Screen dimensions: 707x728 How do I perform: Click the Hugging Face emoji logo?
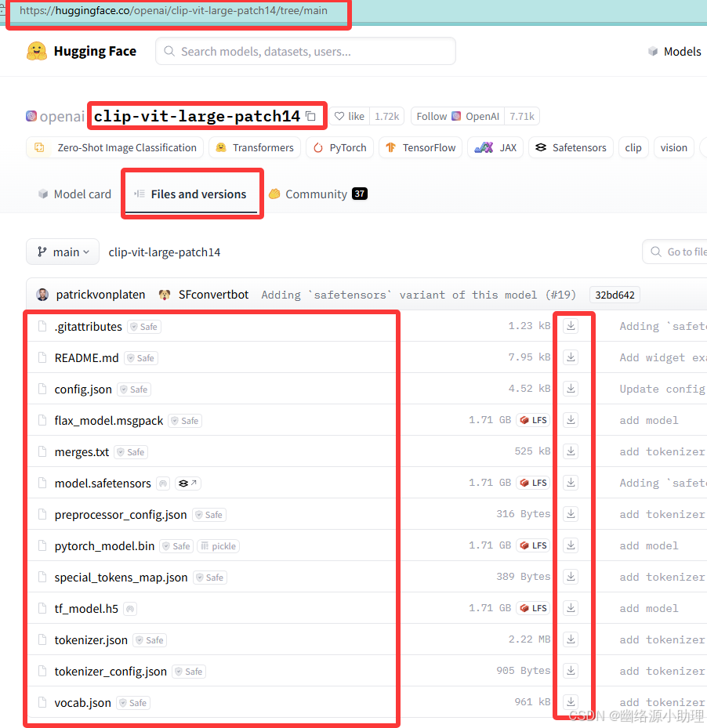tap(37, 51)
